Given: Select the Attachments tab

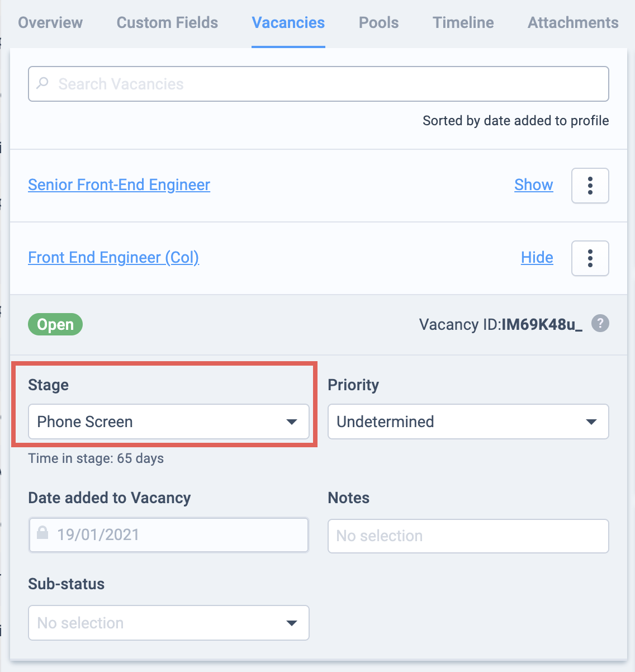Looking at the screenshot, I should pos(573,23).
